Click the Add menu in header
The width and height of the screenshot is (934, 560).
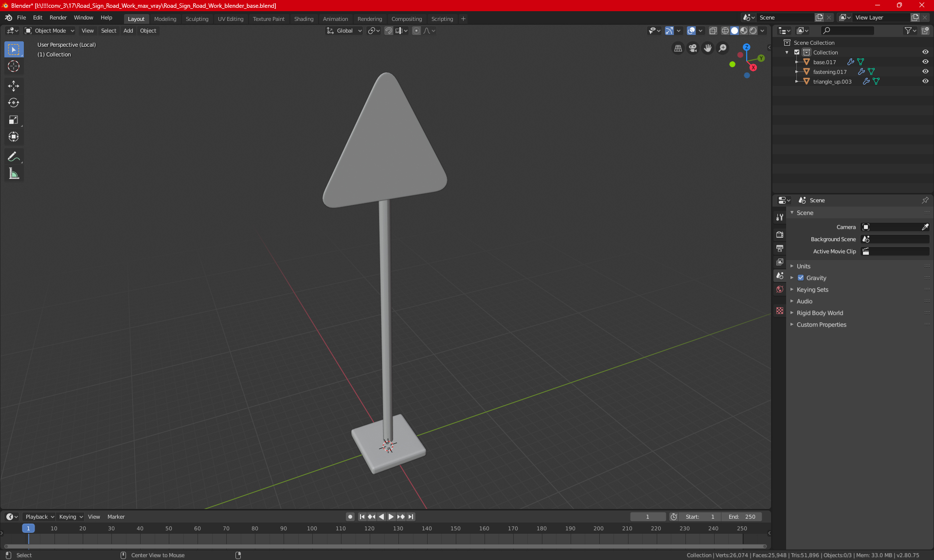click(127, 31)
